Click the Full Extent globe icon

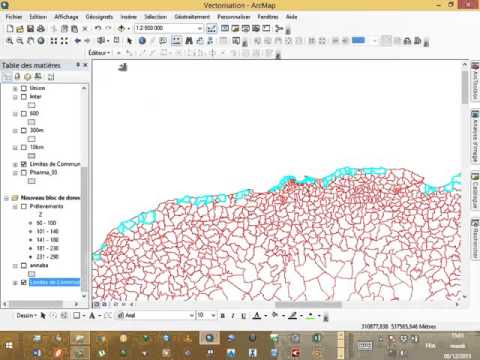click(41, 41)
